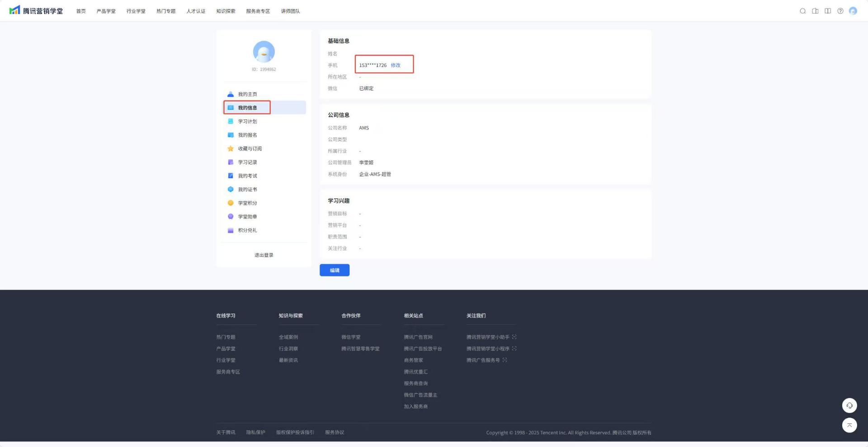This screenshot has width=868, height=447.
Task: Open 我的考试 from the sidebar
Action: pos(247,176)
